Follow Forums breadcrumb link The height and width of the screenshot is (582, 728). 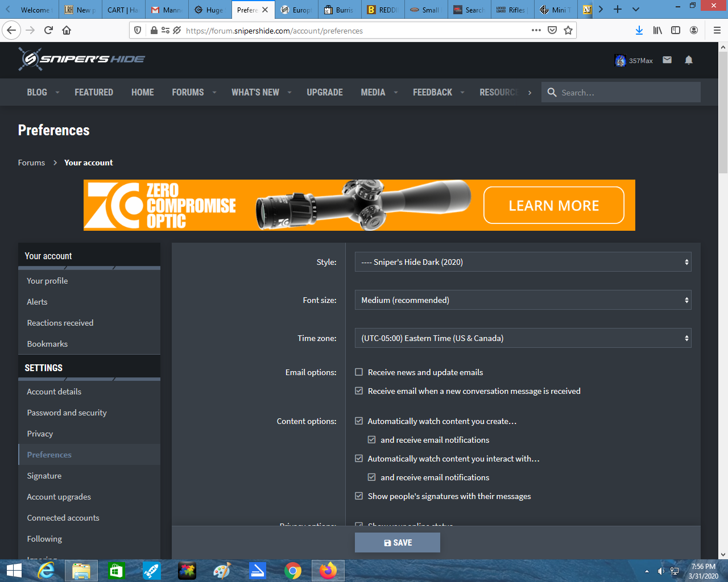[x=31, y=163]
